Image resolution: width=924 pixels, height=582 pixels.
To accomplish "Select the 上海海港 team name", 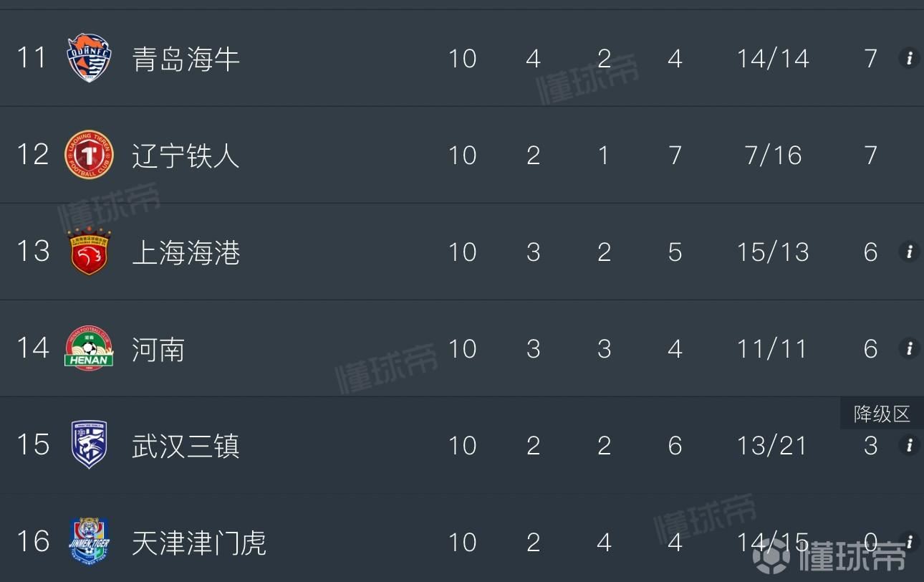I will (x=186, y=252).
